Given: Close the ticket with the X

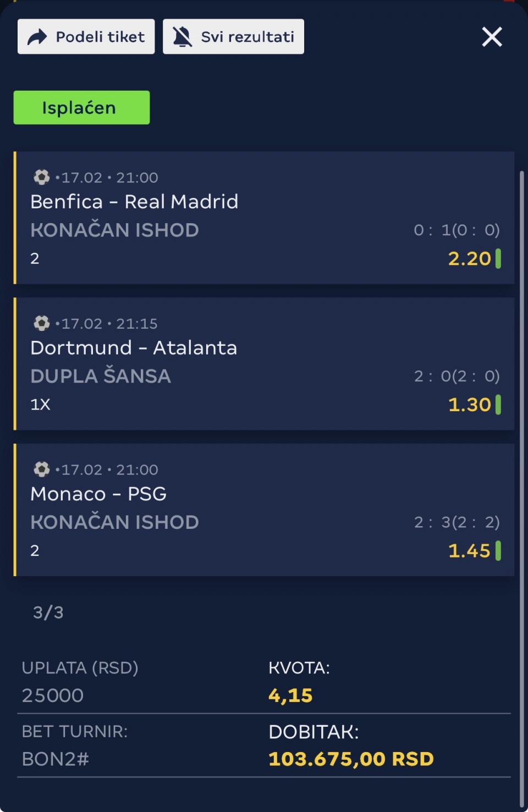Looking at the screenshot, I should [492, 37].
